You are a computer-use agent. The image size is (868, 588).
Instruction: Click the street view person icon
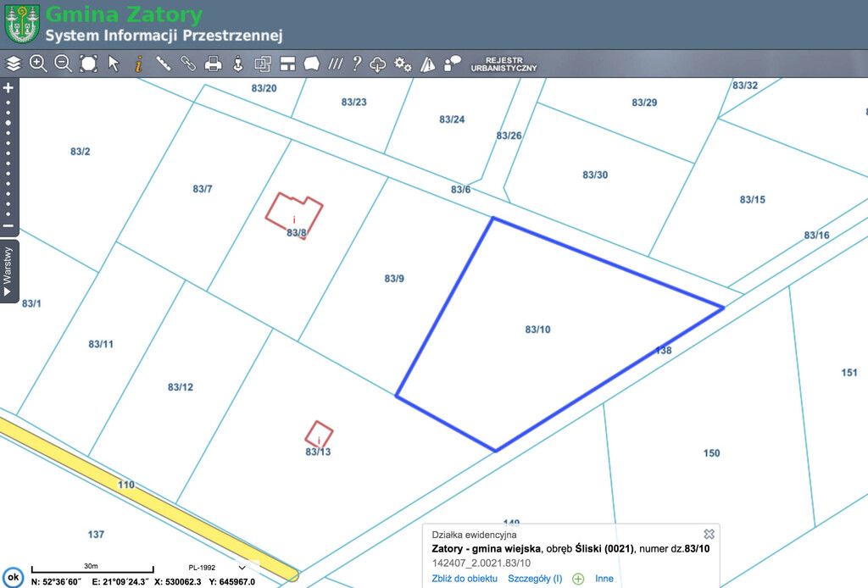point(238,64)
